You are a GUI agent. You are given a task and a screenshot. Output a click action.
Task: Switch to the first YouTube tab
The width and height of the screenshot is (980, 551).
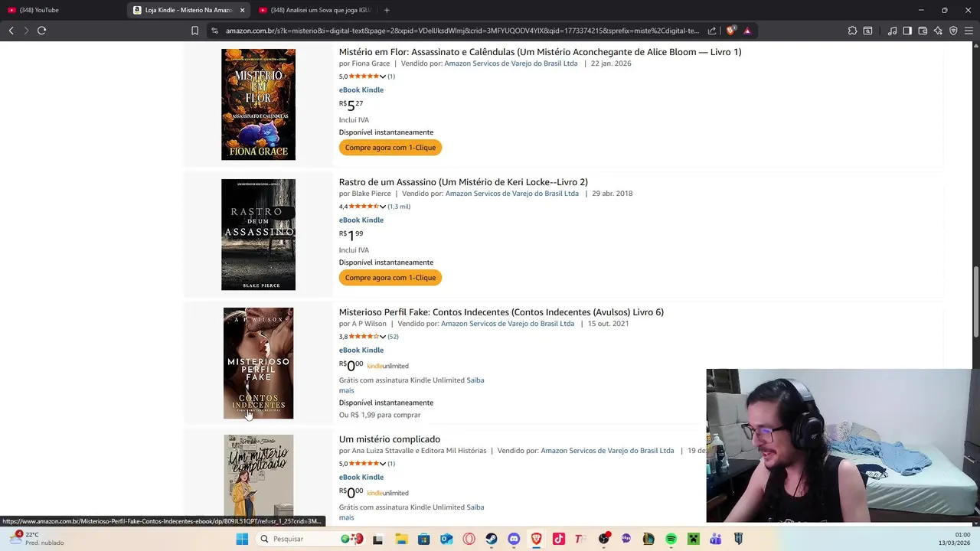(x=61, y=10)
